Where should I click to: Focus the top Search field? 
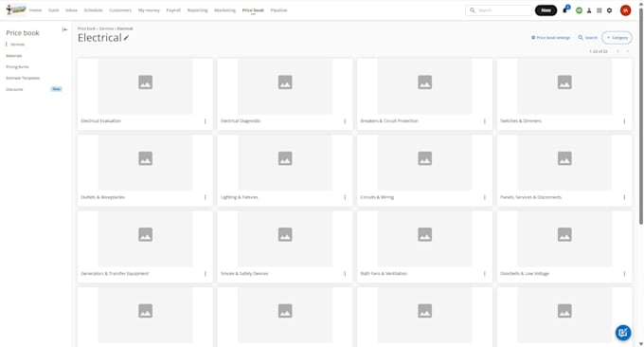point(499,10)
